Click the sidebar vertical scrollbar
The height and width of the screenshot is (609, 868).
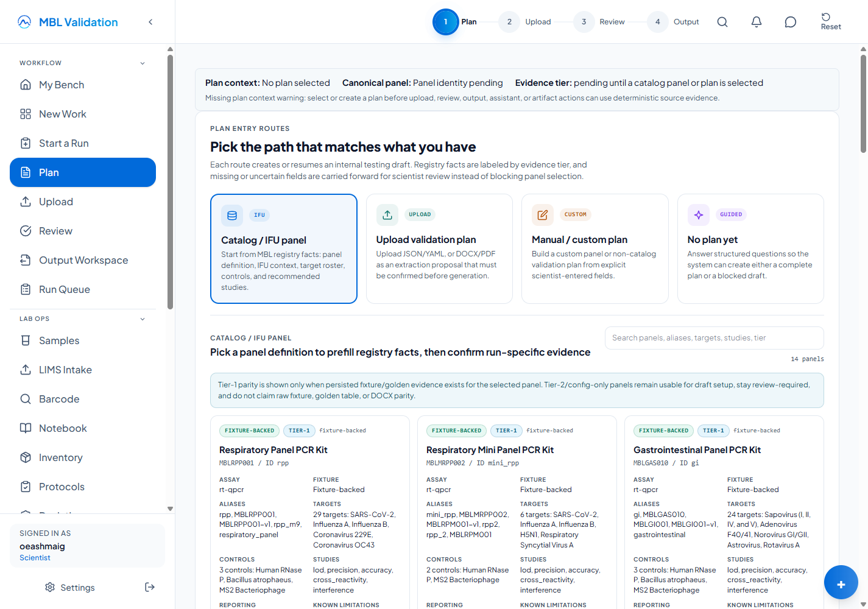pos(170,183)
